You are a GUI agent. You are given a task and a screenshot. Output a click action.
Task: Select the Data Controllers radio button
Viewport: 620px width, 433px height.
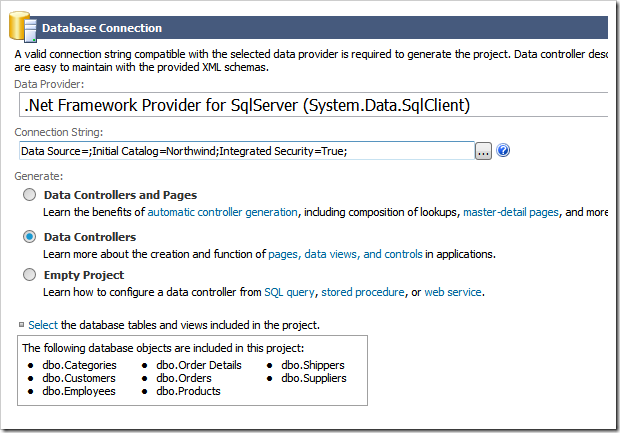coord(29,237)
